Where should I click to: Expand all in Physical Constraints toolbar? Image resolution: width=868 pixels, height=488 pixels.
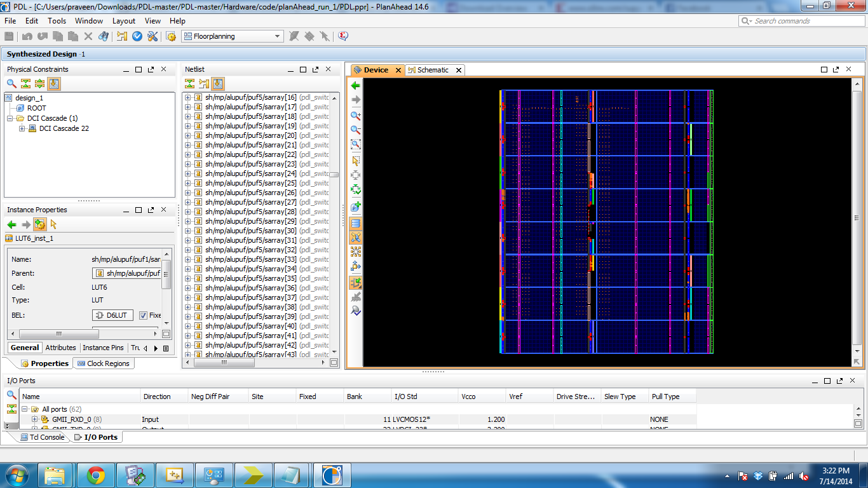tap(39, 83)
